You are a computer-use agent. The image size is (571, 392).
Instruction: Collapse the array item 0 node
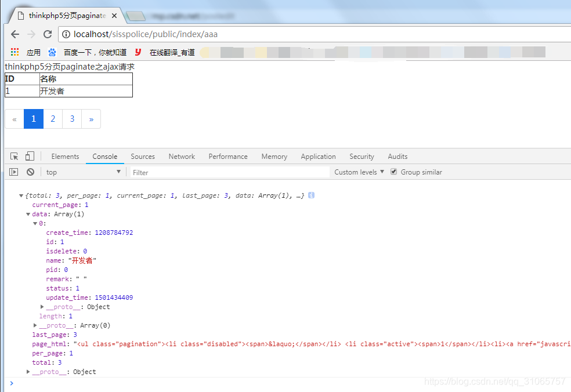click(x=35, y=223)
